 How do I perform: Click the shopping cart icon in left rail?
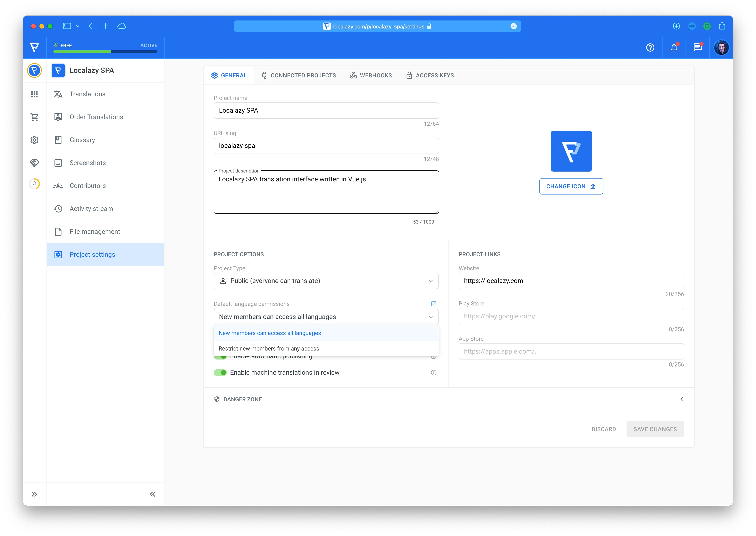34,117
